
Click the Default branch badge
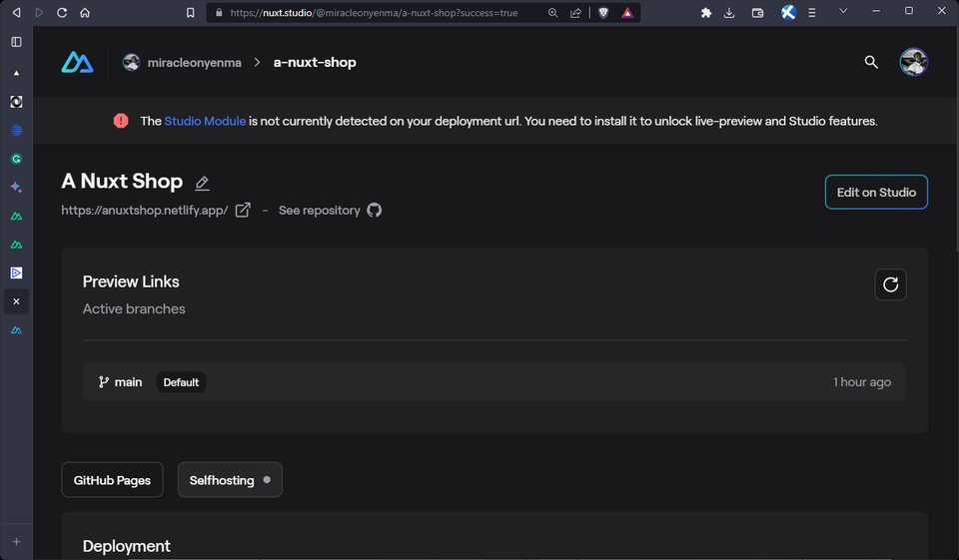pyautogui.click(x=181, y=382)
